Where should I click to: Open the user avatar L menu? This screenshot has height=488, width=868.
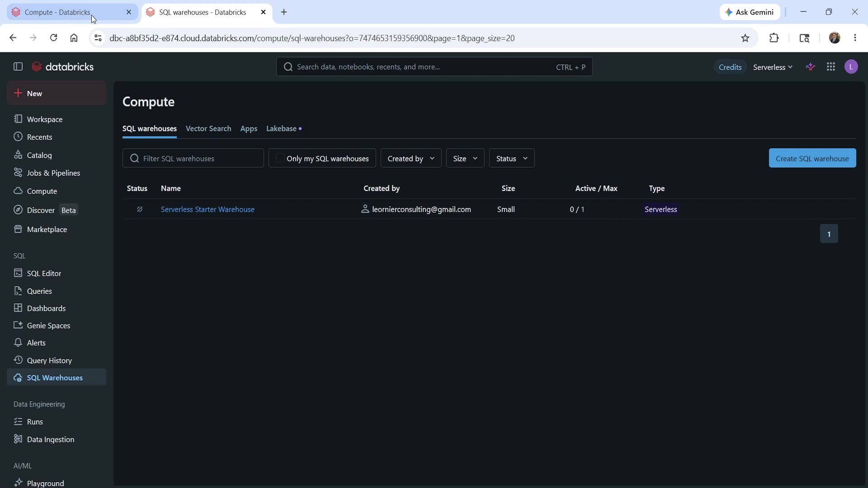851,67
